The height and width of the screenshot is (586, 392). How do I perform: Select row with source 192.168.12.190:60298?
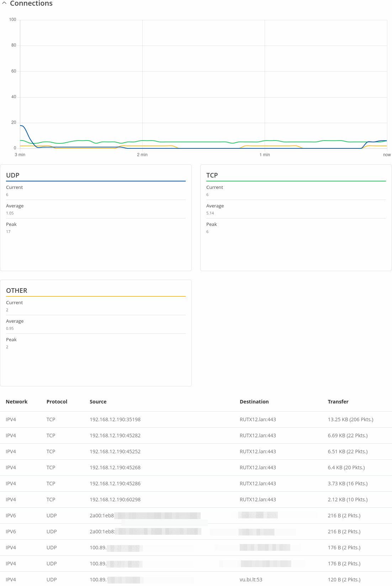(x=196, y=500)
